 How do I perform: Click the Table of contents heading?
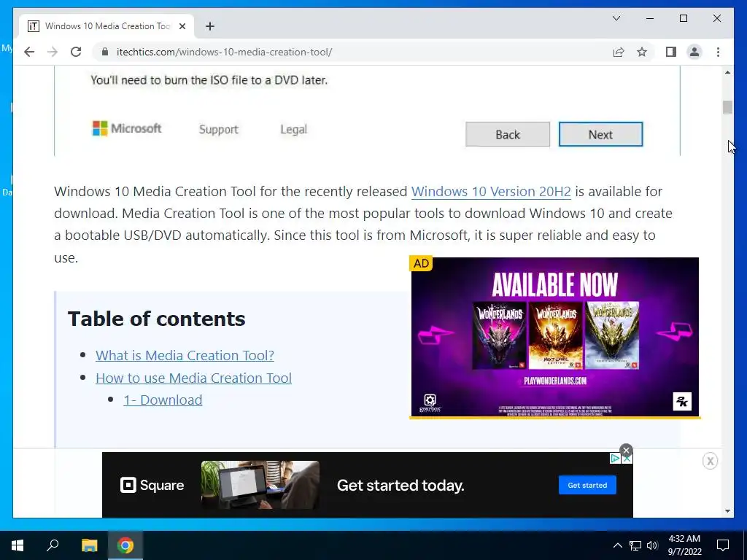pyautogui.click(x=156, y=319)
